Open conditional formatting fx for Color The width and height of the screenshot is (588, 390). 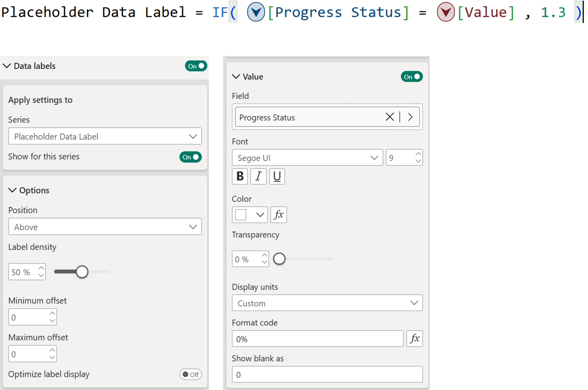pos(278,214)
